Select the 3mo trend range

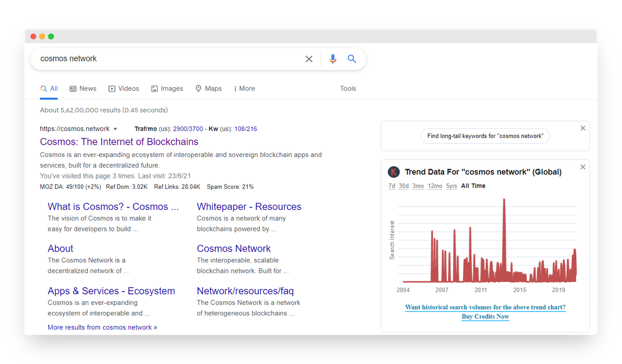(x=418, y=186)
